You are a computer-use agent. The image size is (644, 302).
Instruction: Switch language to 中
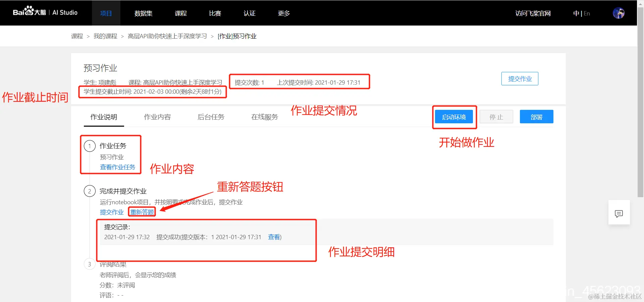pos(576,13)
